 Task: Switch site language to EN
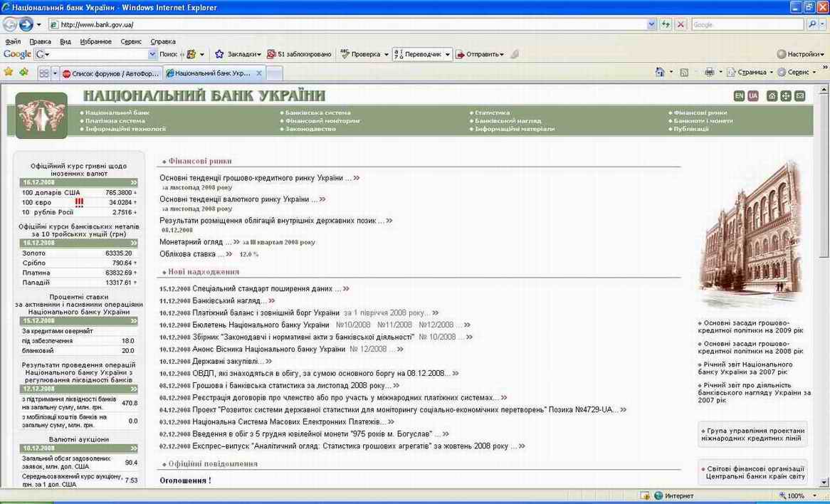pyautogui.click(x=739, y=96)
